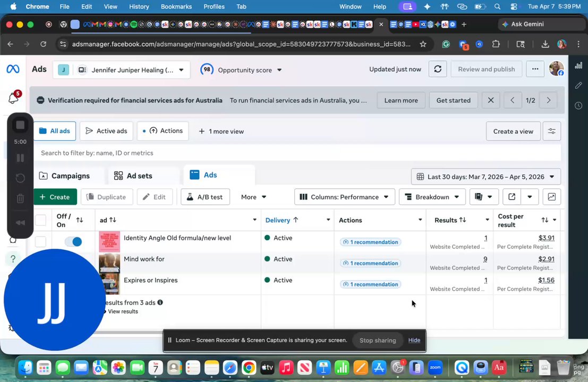Viewport: 588px width, 382px height.
Task: Click Get started on verification banner
Action: 454,100
